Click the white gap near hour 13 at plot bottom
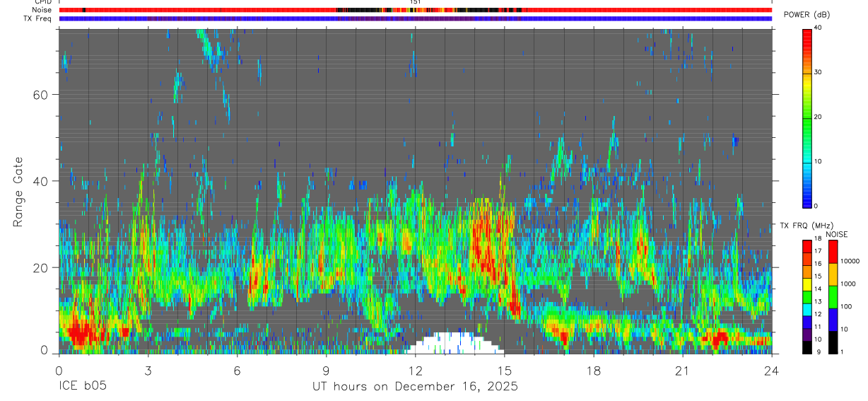868x401 pixels. tap(454, 343)
